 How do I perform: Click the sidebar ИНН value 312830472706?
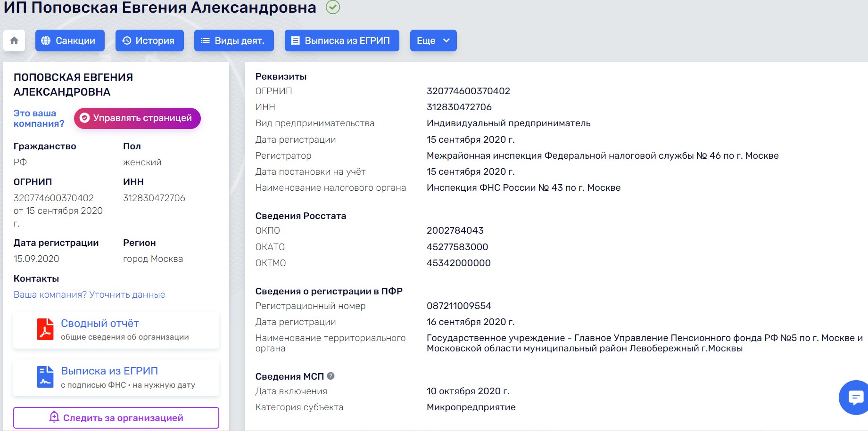[x=154, y=198]
